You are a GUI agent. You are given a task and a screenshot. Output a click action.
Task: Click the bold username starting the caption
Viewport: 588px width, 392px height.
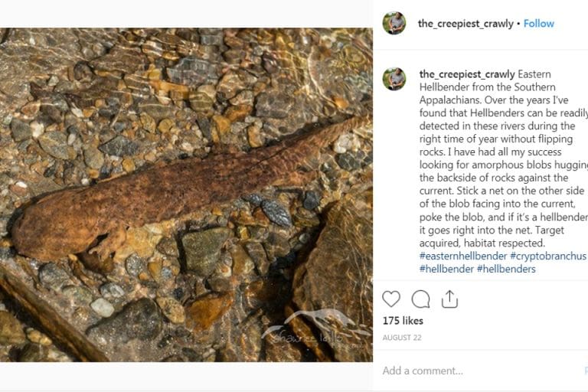coord(467,74)
